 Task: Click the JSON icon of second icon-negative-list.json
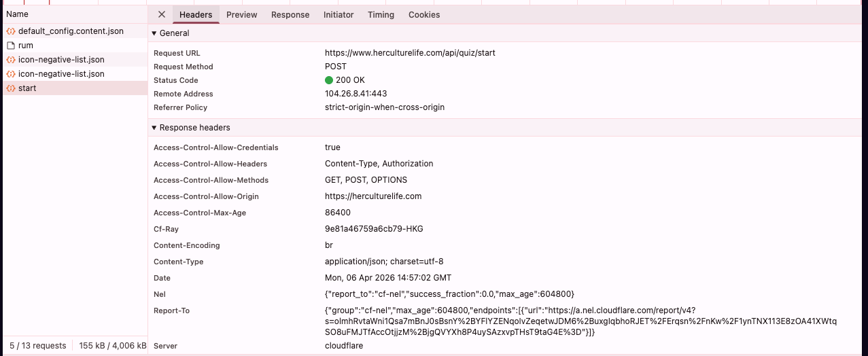[11, 74]
